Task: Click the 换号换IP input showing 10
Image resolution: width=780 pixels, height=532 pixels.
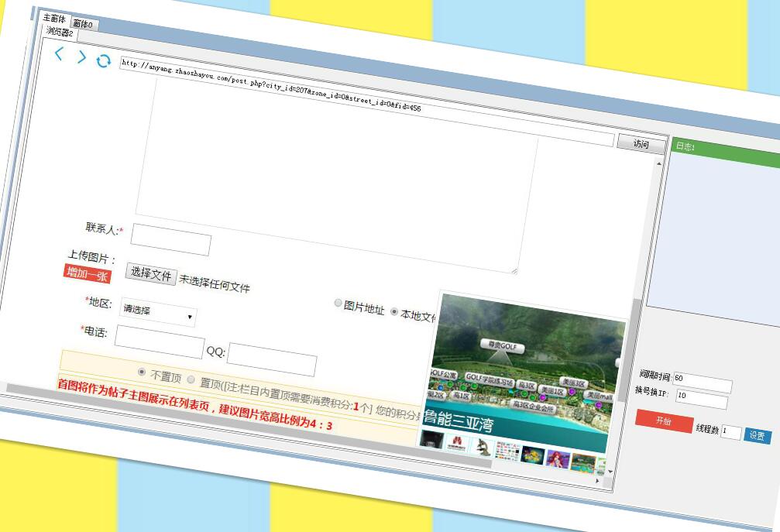Action: tap(702, 398)
